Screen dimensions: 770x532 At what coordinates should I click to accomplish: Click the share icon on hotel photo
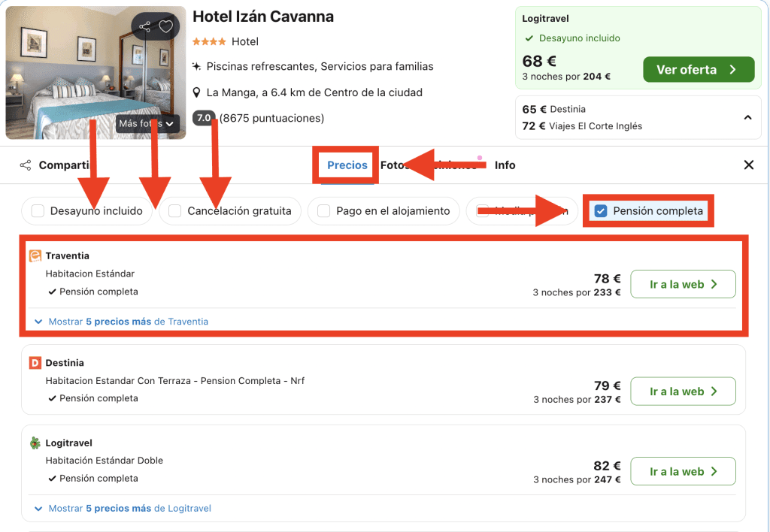(x=144, y=27)
